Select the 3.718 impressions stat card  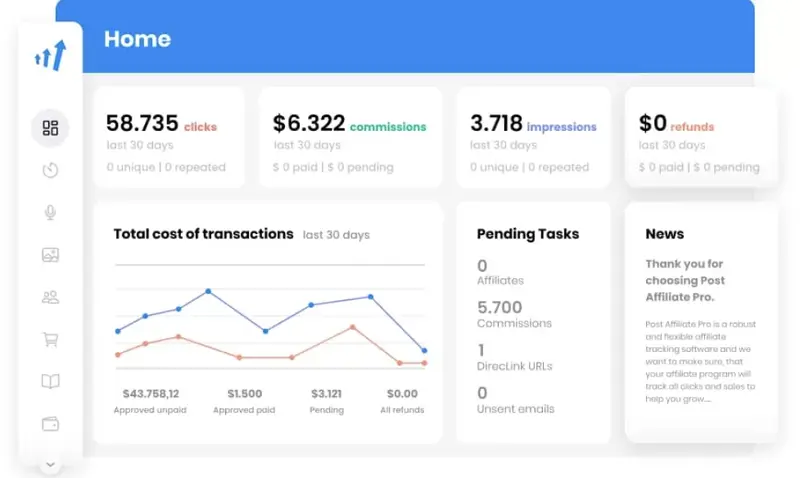pyautogui.click(x=533, y=138)
